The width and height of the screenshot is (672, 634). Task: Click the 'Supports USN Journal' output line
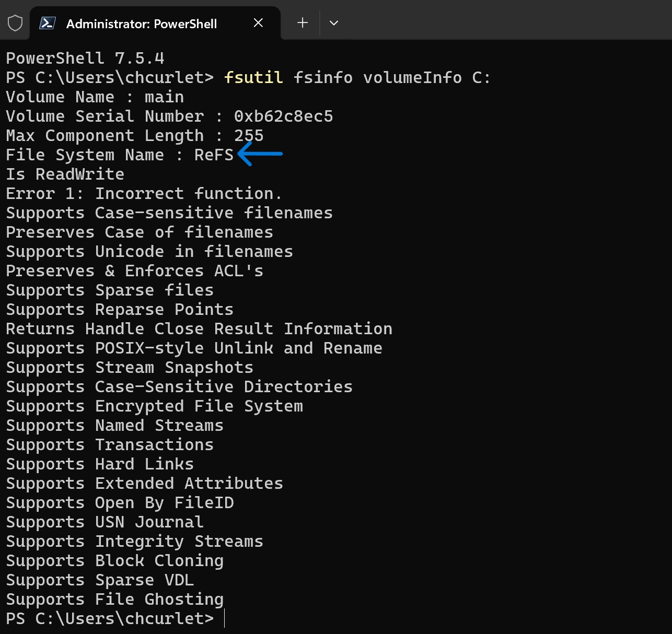[x=105, y=522]
